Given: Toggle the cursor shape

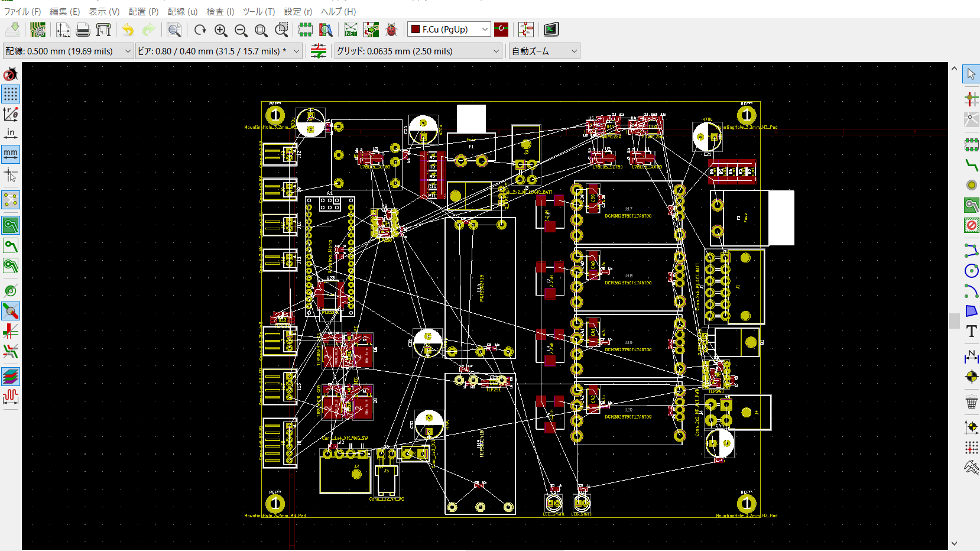Looking at the screenshot, I should pos(11,174).
